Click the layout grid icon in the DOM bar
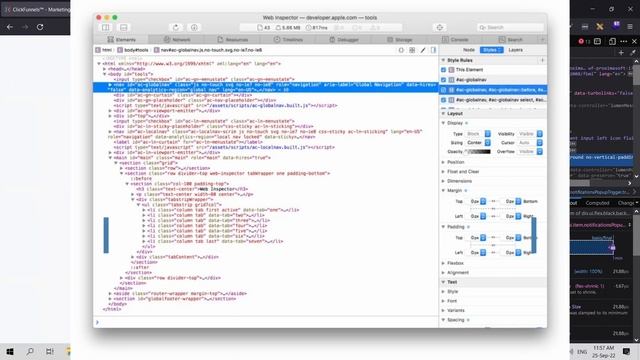The width and height of the screenshot is (640, 360). (412, 50)
